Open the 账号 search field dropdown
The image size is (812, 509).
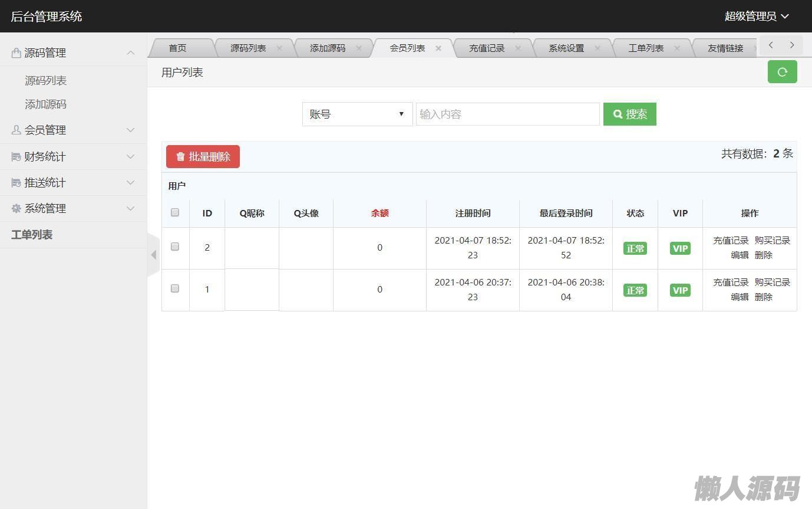coord(357,114)
